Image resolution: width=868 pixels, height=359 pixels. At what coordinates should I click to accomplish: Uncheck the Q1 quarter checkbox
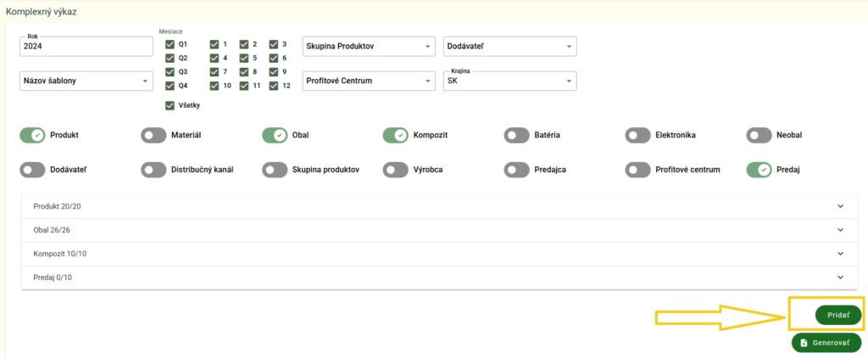click(170, 44)
